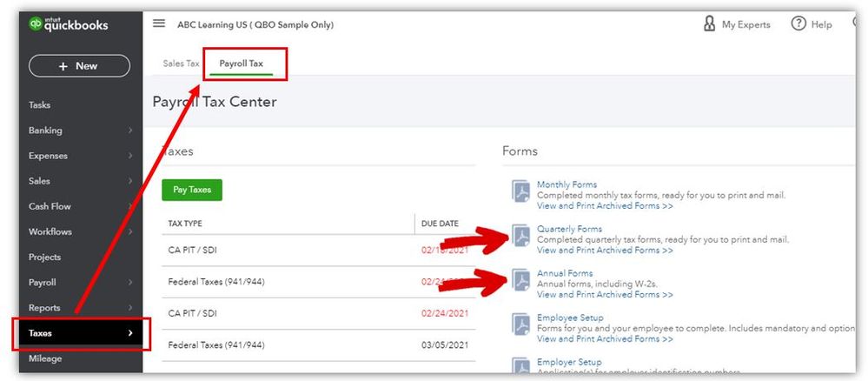Screen dimensions: 868x381
Task: Open Reports in the sidebar
Action: [x=44, y=308]
